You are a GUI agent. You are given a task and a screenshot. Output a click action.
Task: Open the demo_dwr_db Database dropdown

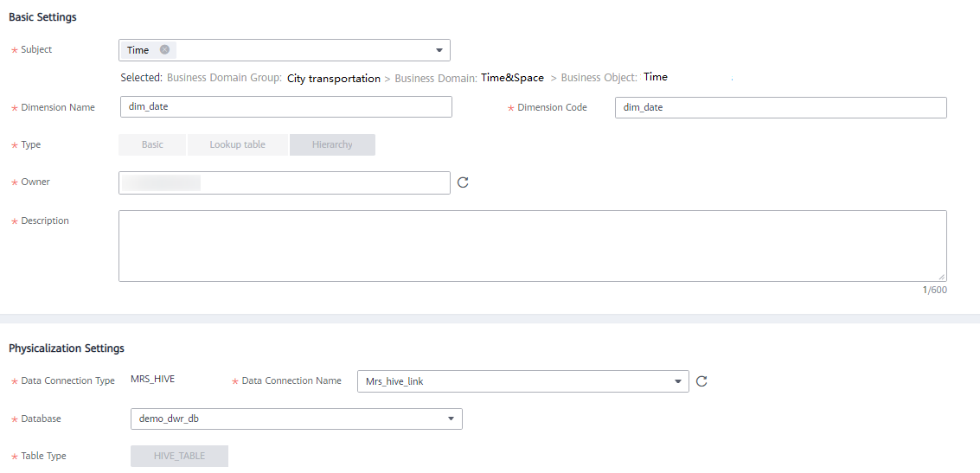(451, 419)
